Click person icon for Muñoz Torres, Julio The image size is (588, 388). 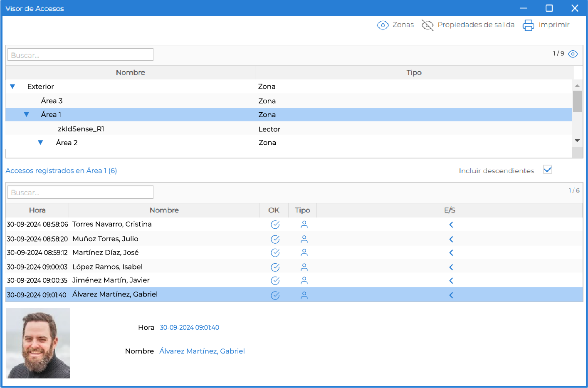(304, 239)
